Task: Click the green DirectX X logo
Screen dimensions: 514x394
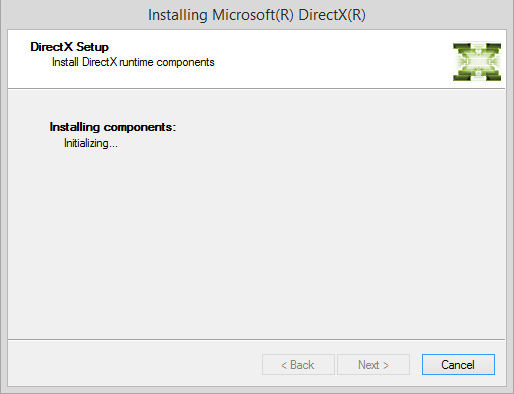Action: click(x=477, y=62)
